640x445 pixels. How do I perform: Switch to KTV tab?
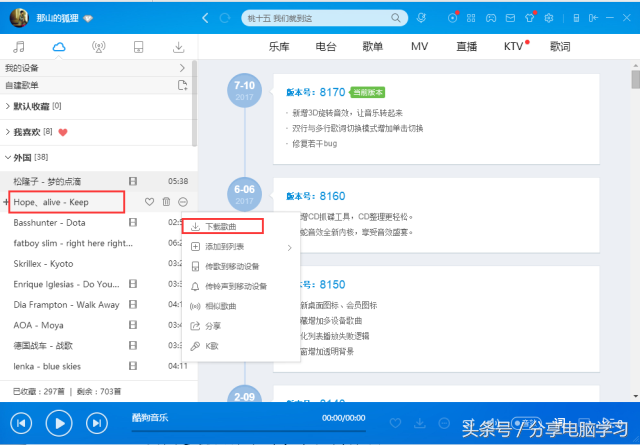pyautogui.click(x=513, y=47)
